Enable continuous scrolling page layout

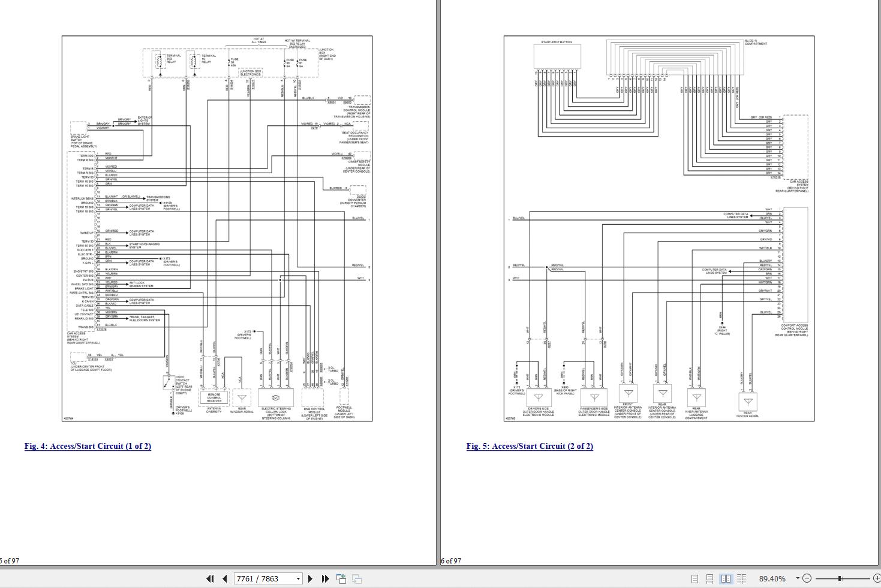pos(710,578)
